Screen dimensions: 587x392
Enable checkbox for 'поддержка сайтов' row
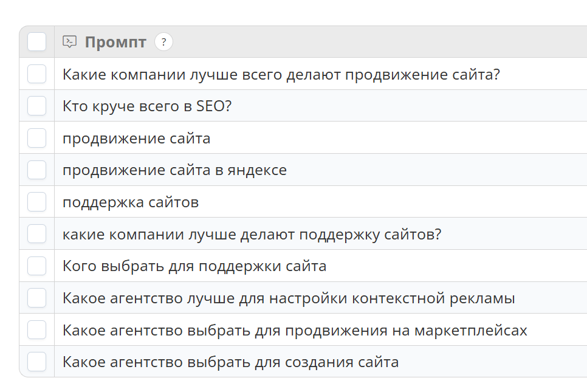(x=36, y=202)
